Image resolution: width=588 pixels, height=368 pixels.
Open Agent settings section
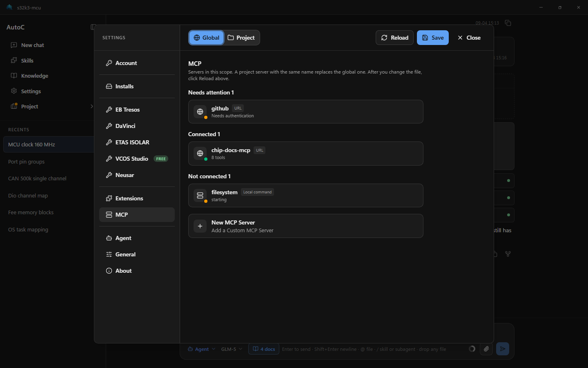(137, 238)
